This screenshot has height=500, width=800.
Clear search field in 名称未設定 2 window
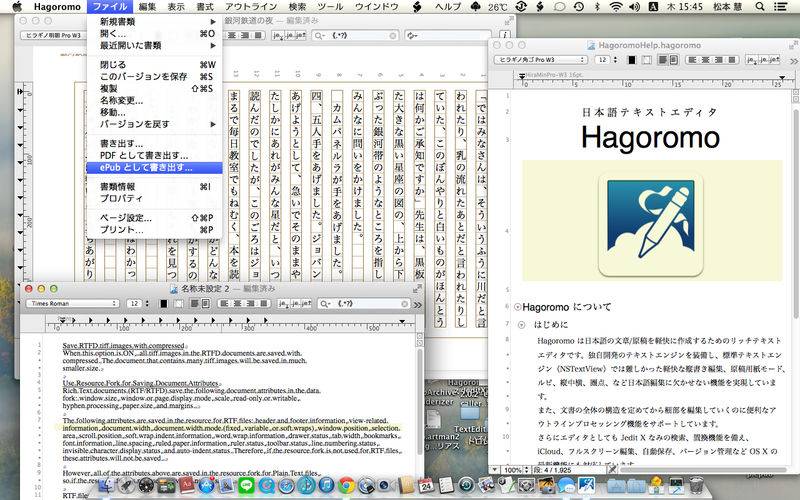coord(405,304)
